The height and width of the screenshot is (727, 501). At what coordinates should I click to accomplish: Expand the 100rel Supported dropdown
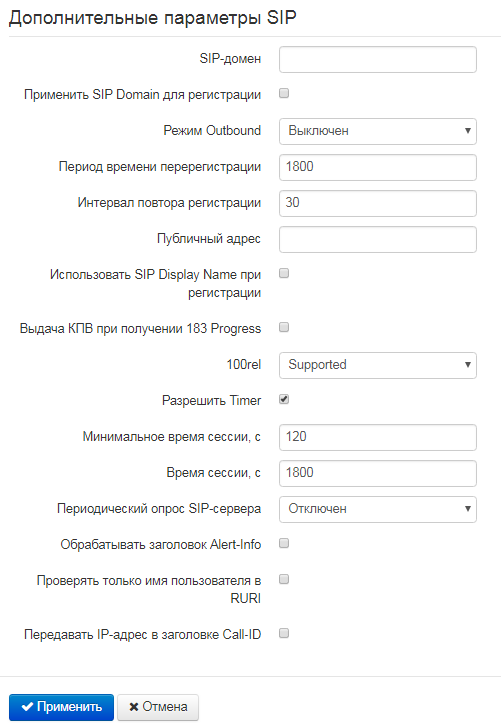coord(378,365)
